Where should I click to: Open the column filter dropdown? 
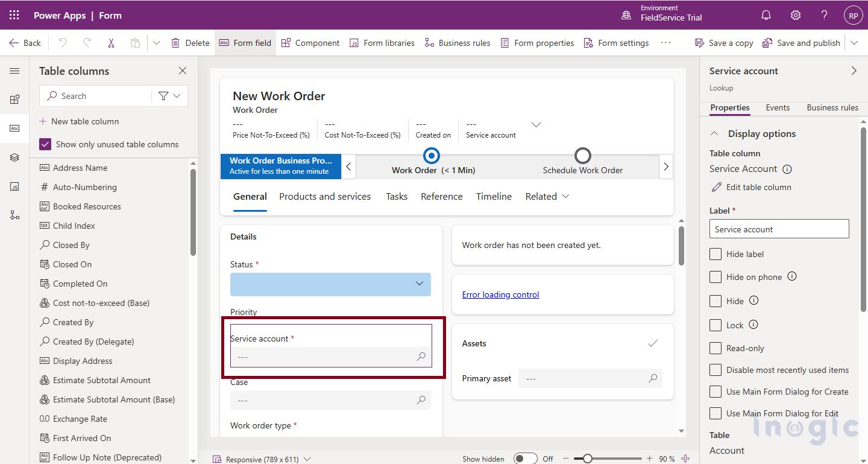(x=169, y=96)
